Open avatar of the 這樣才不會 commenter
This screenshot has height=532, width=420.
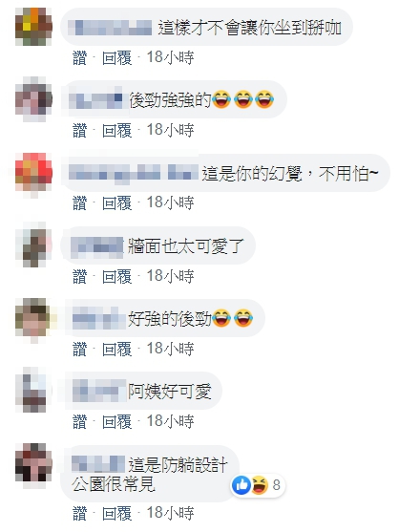(x=34, y=27)
